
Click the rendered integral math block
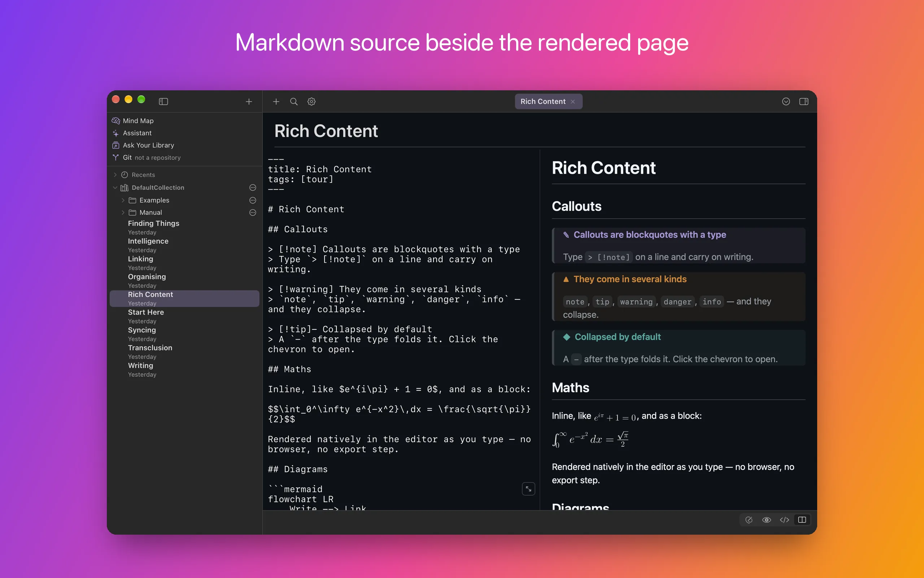590,439
